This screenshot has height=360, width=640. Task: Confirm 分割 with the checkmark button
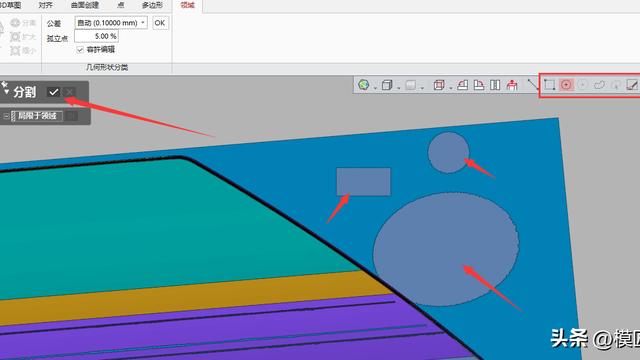53,92
